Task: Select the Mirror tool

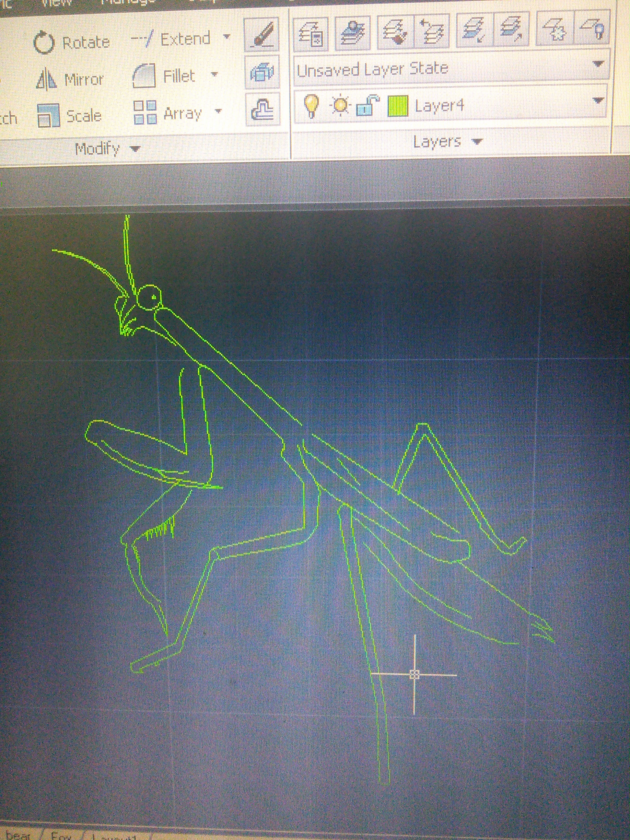Action: coord(69,79)
